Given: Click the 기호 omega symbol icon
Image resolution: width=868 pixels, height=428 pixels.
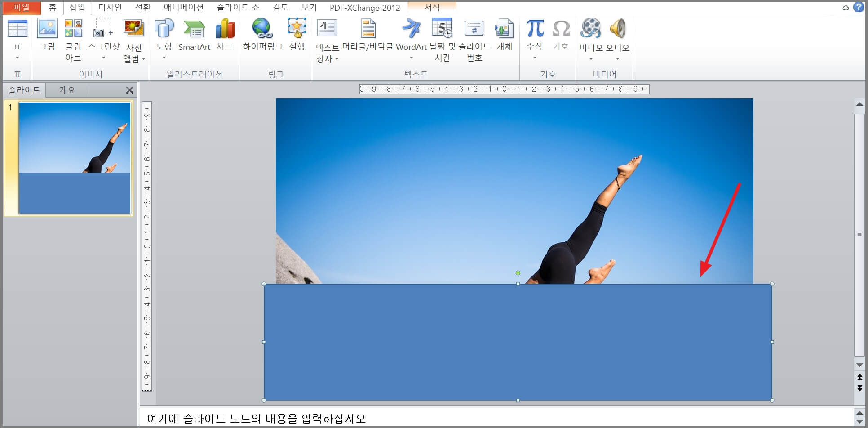Looking at the screenshot, I should click(x=561, y=29).
